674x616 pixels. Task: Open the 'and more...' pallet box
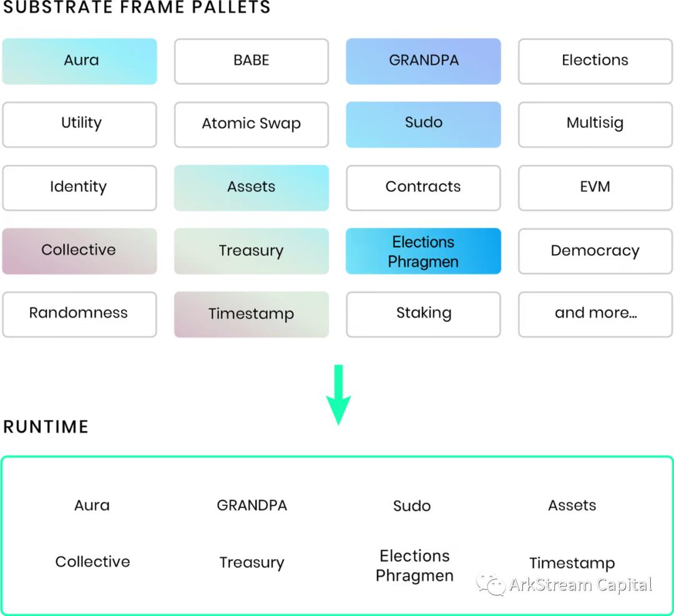click(x=595, y=314)
